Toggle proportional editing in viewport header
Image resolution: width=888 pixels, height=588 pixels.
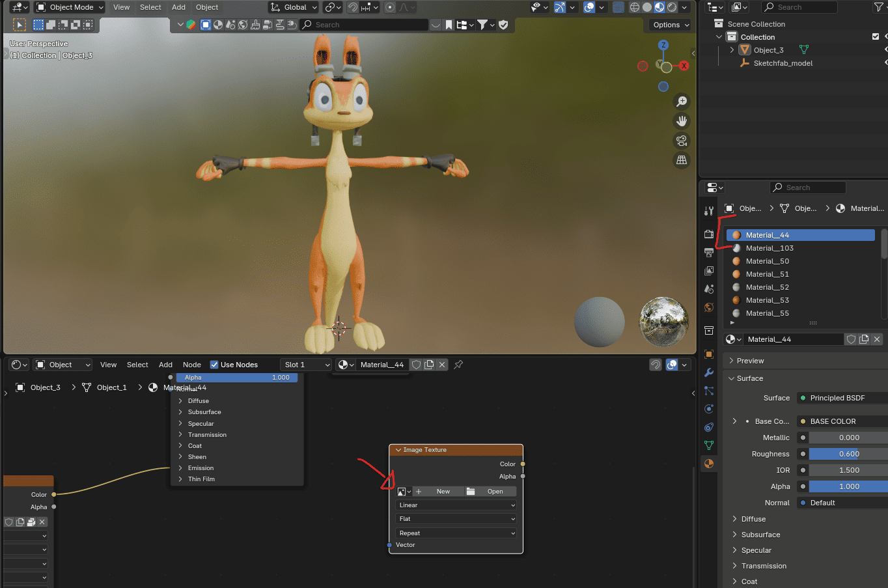[390, 7]
